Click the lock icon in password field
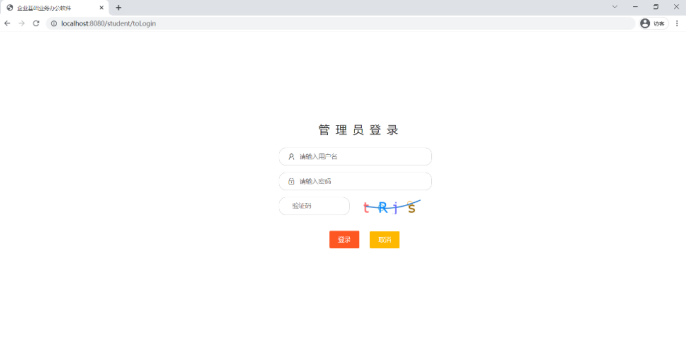686x361 pixels. coord(291,181)
